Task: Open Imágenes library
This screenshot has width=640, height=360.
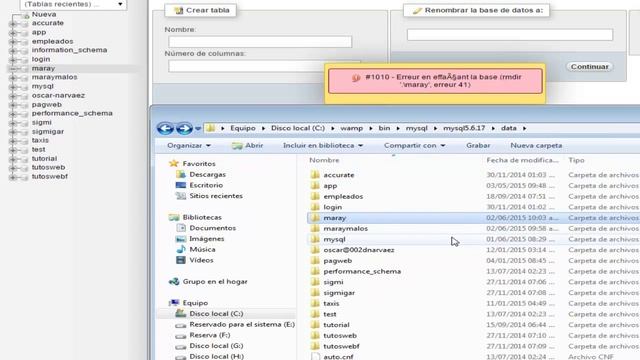Action: click(x=207, y=239)
